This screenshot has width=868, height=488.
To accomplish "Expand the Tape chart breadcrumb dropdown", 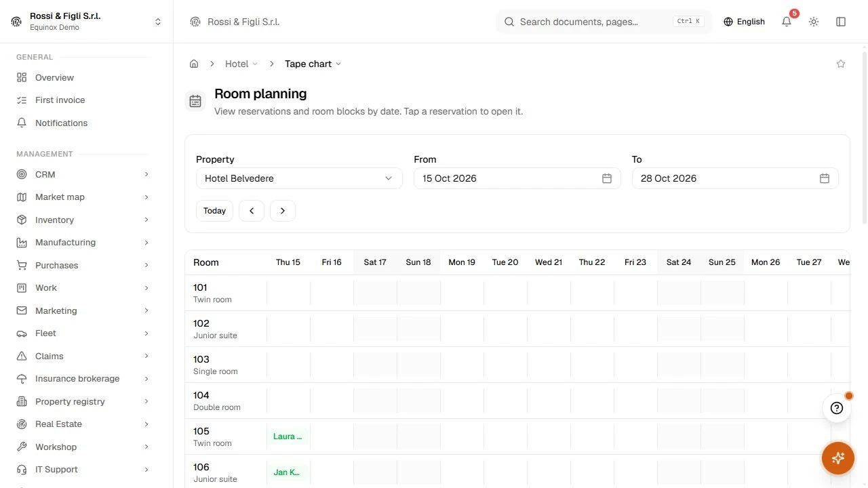I will 313,64.
